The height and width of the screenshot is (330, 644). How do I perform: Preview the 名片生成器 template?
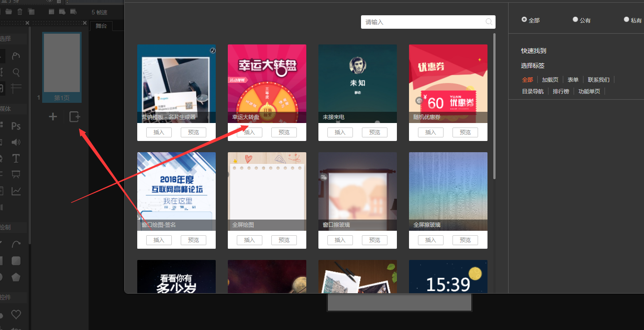tap(193, 132)
